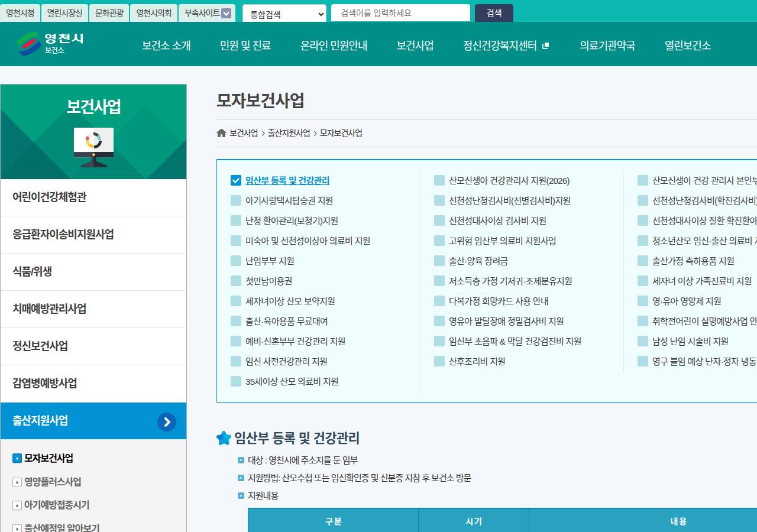Open the 의료기관약국 menu
This screenshot has width=757, height=532.
[607, 46]
